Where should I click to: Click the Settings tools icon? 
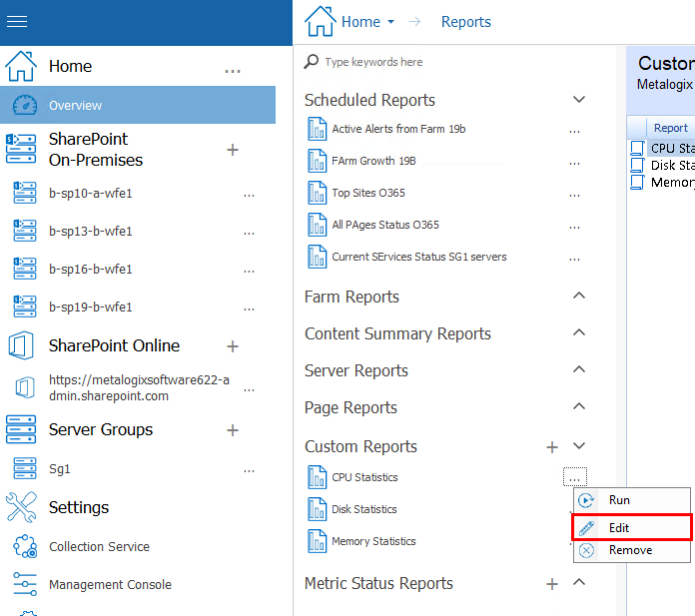[x=21, y=507]
